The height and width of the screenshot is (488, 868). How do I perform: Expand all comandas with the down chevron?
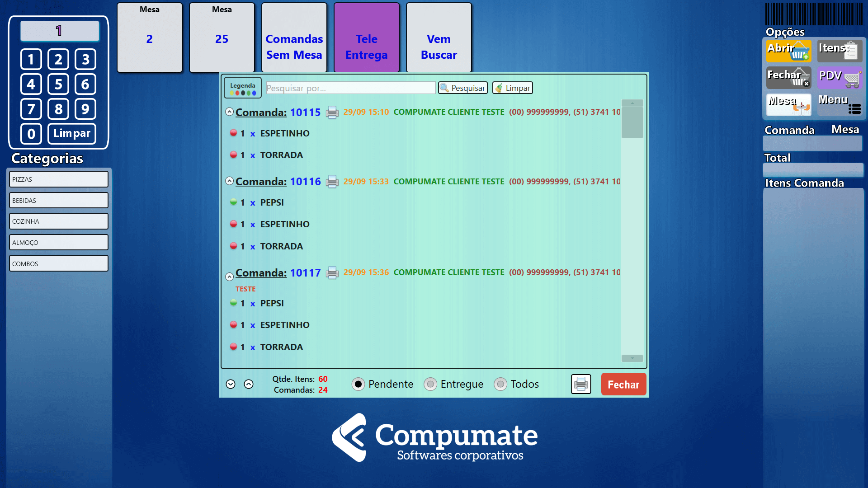[231, 384]
